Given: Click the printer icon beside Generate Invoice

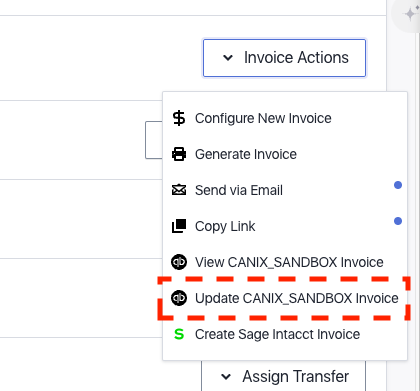Looking at the screenshot, I should [x=179, y=154].
